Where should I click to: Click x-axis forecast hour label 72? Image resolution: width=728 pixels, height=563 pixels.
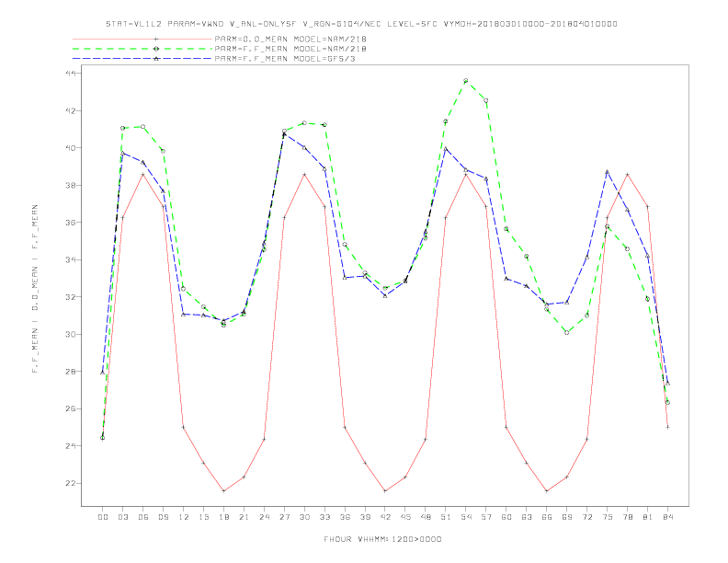586,517
